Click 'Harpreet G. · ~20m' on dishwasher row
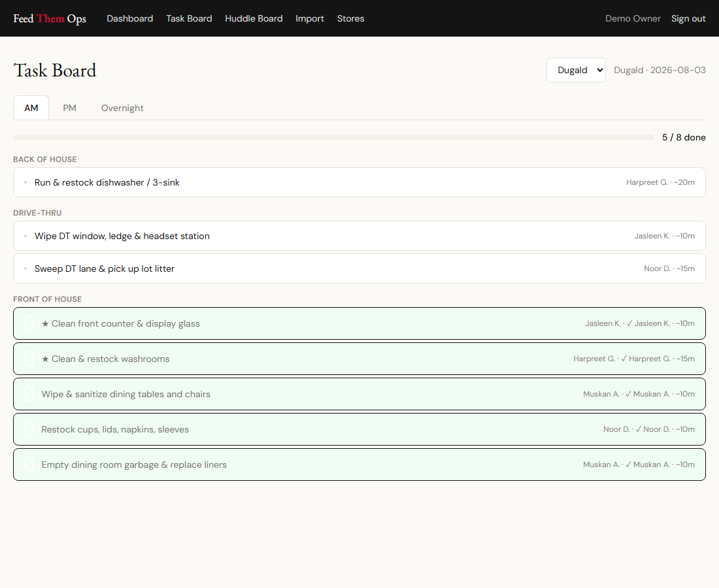This screenshot has height=588, width=719. (660, 182)
